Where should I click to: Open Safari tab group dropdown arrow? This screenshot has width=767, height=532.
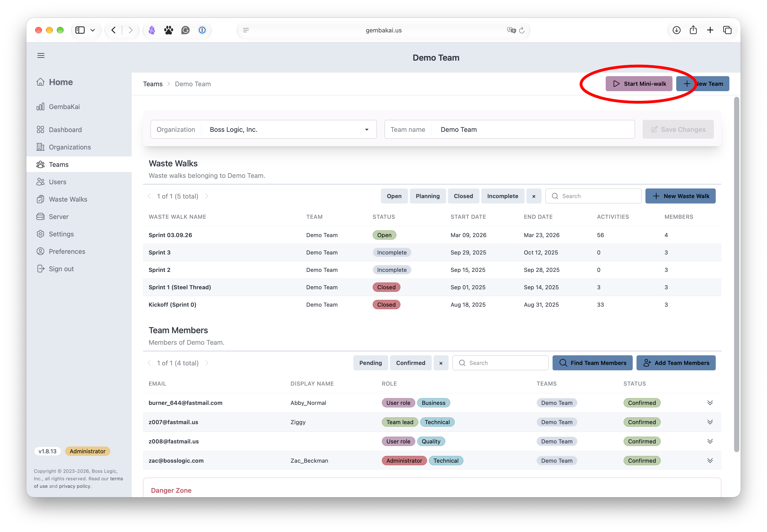pyautogui.click(x=93, y=30)
